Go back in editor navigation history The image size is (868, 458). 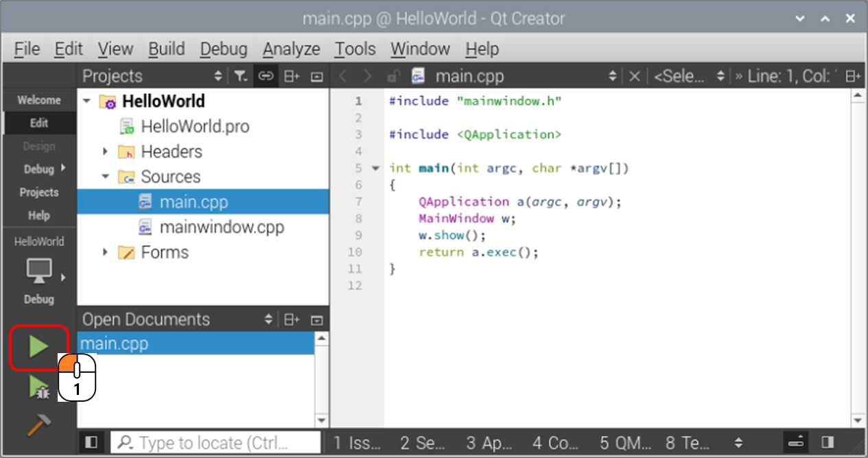point(344,76)
